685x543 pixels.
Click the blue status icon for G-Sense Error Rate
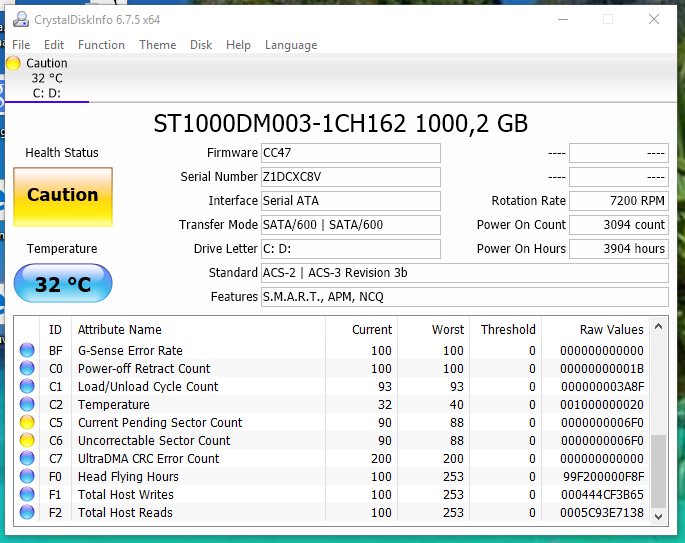click(x=27, y=350)
